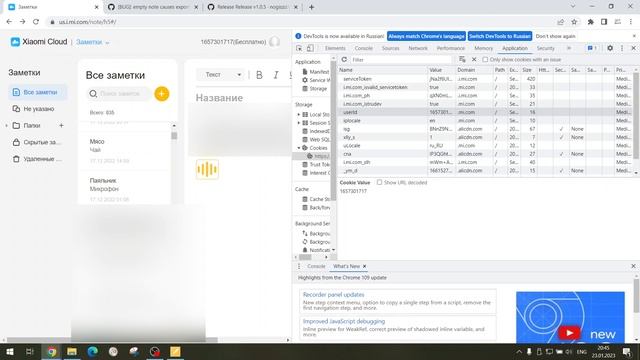Click the Название note title field
Image resolution: width=640 pixels, height=360 pixels.
point(219,98)
